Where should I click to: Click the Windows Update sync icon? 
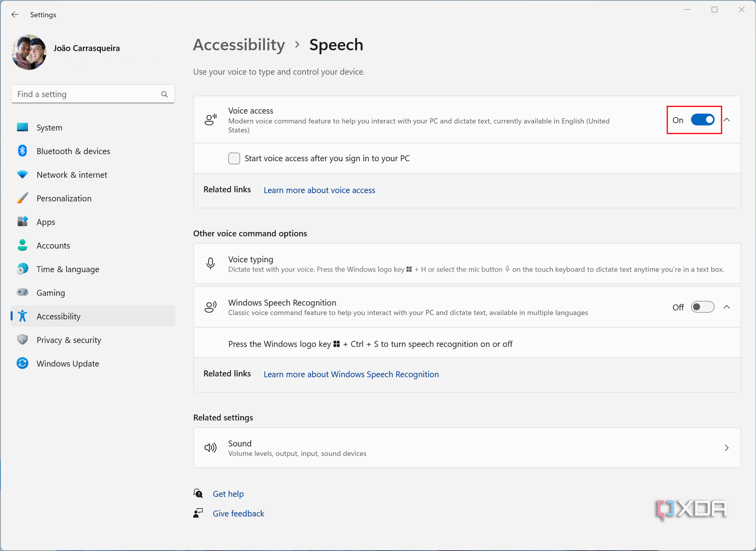(x=22, y=363)
